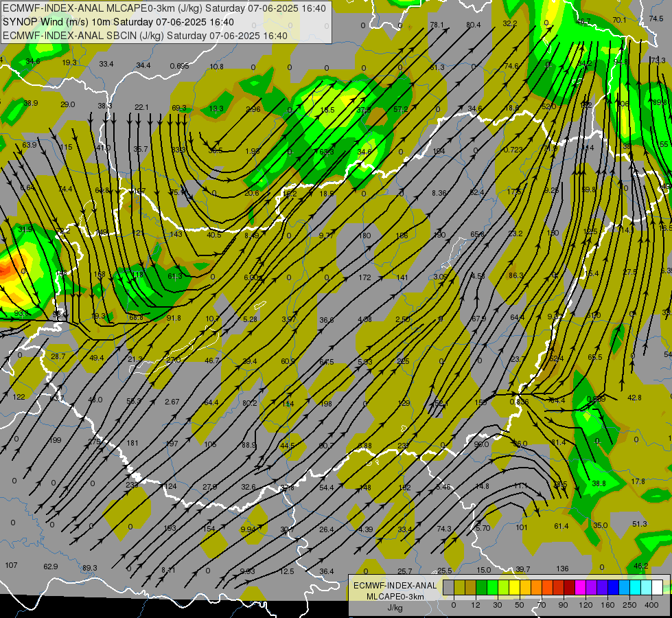Click the orange legend swatch before value 70
Screen dimensions: 672x618
tap(537, 587)
